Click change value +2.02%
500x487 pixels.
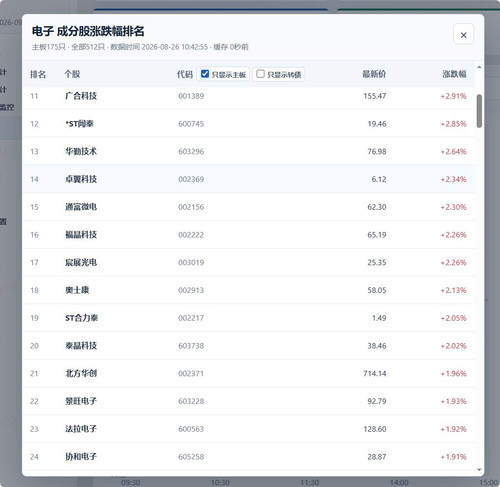coord(453,346)
